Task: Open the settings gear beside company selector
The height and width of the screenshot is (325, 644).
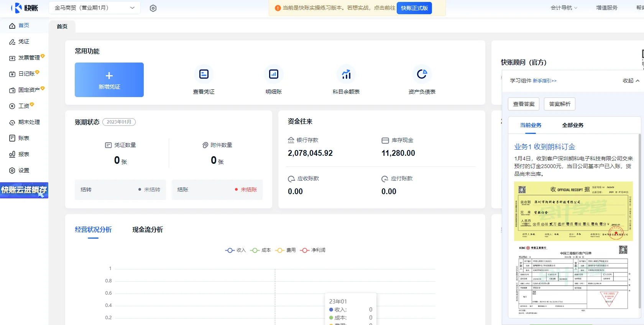Action: coord(153,8)
